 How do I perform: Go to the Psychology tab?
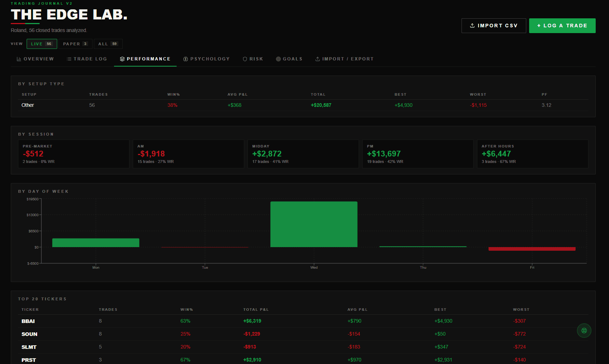pyautogui.click(x=206, y=59)
